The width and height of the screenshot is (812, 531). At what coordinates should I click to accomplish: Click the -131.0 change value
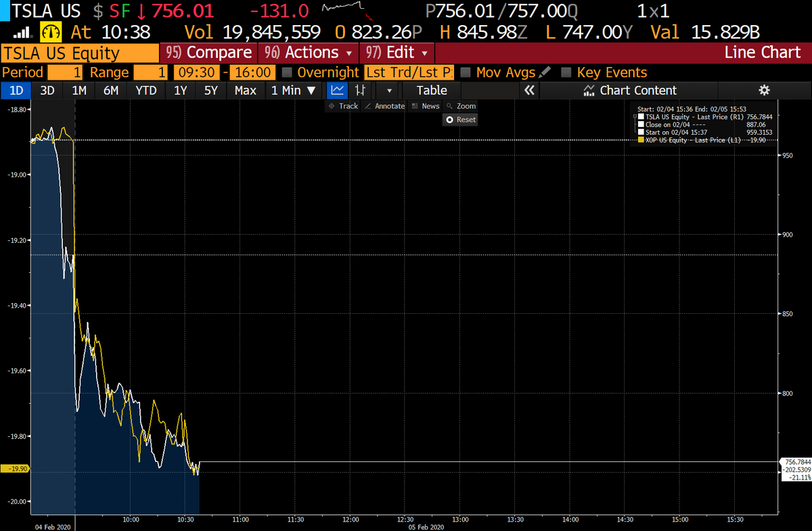pos(279,11)
